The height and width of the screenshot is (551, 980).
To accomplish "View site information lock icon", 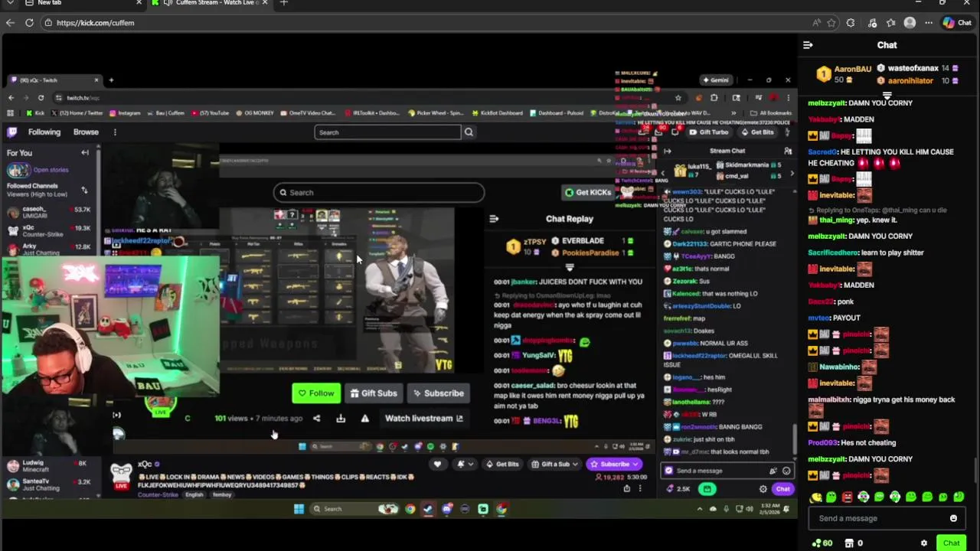I will pos(47,23).
